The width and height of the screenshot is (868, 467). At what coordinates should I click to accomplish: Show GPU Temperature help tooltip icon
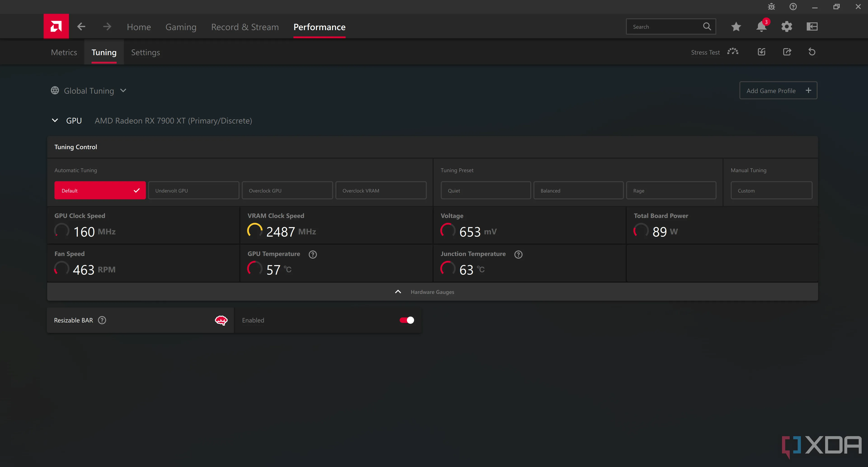pyautogui.click(x=313, y=255)
